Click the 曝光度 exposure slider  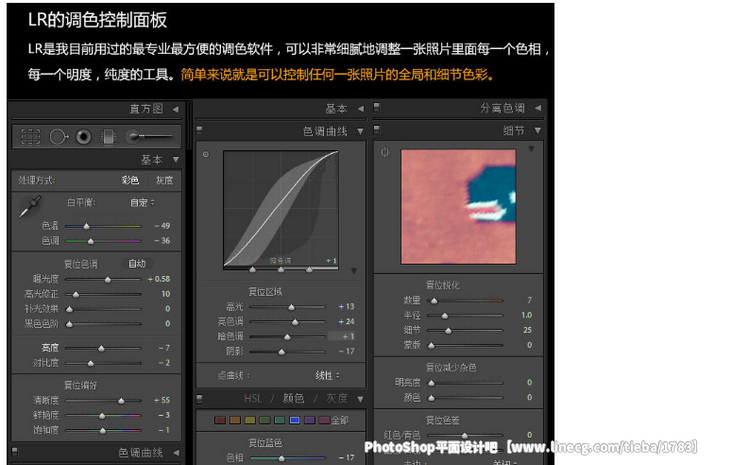coord(103,279)
